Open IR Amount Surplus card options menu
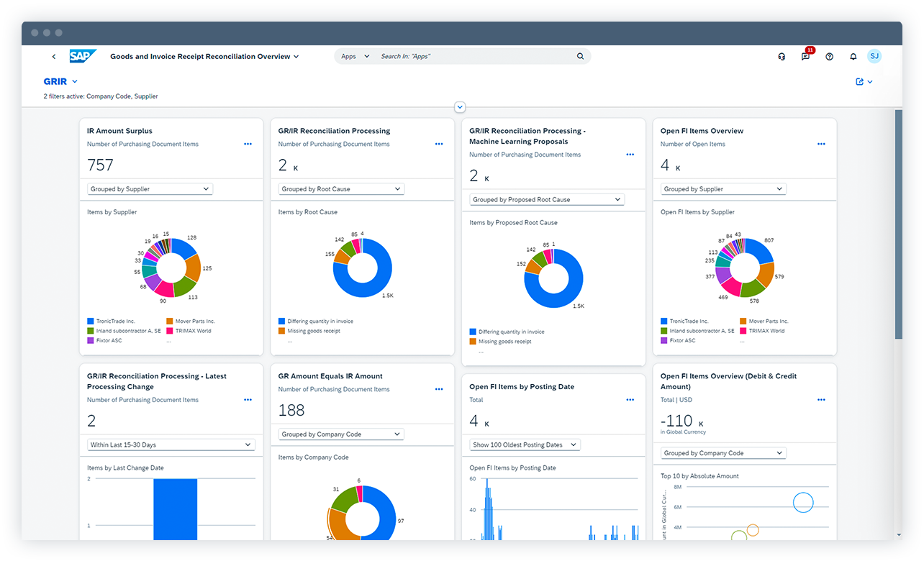This screenshot has height=561, width=924. (x=248, y=144)
